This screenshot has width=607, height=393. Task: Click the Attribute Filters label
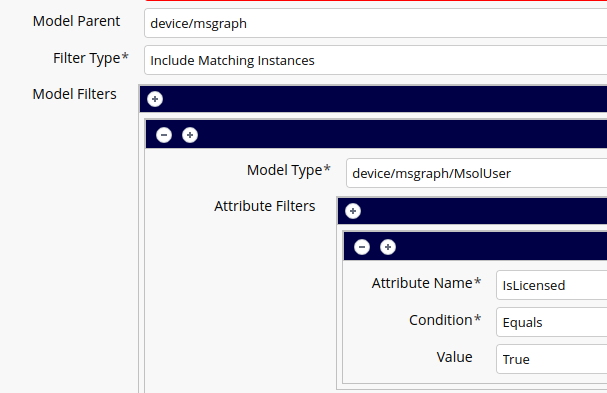click(x=265, y=206)
